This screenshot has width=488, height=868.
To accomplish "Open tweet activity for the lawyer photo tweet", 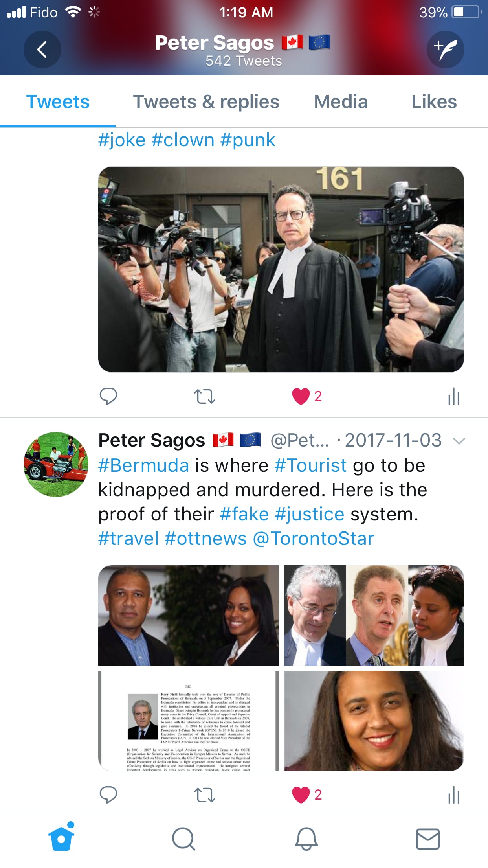I will [x=453, y=396].
